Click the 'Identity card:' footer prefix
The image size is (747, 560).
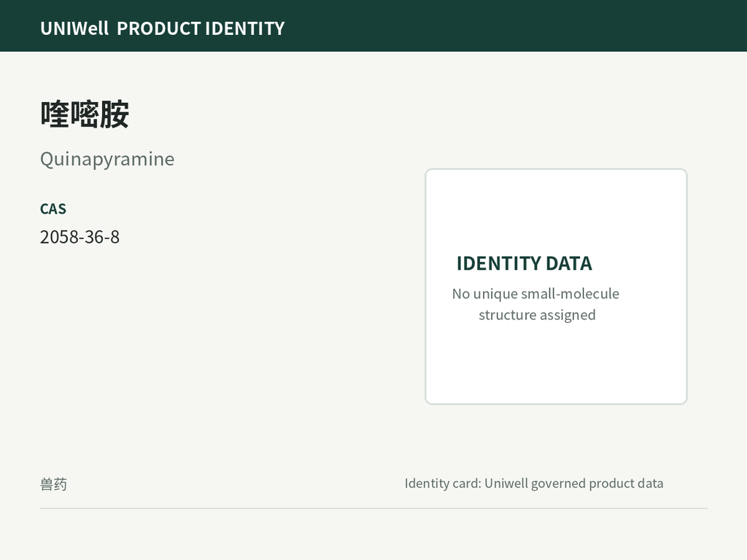[443, 483]
